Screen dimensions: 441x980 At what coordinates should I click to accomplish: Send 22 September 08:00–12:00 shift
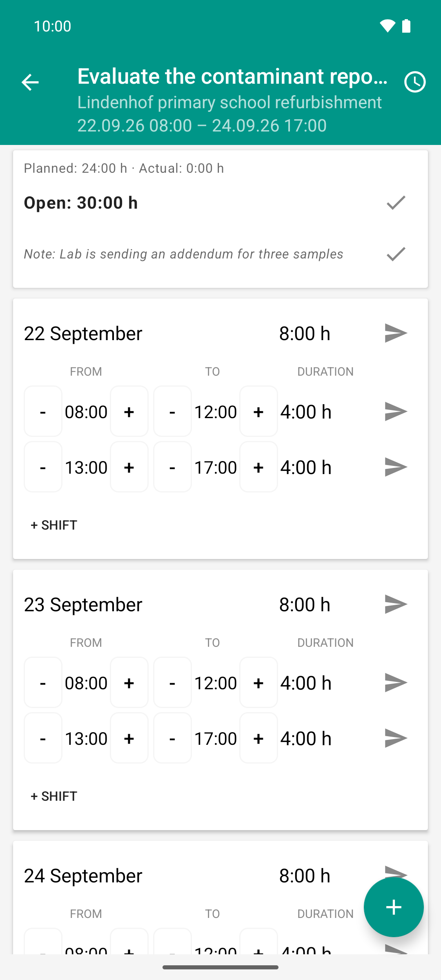point(396,412)
